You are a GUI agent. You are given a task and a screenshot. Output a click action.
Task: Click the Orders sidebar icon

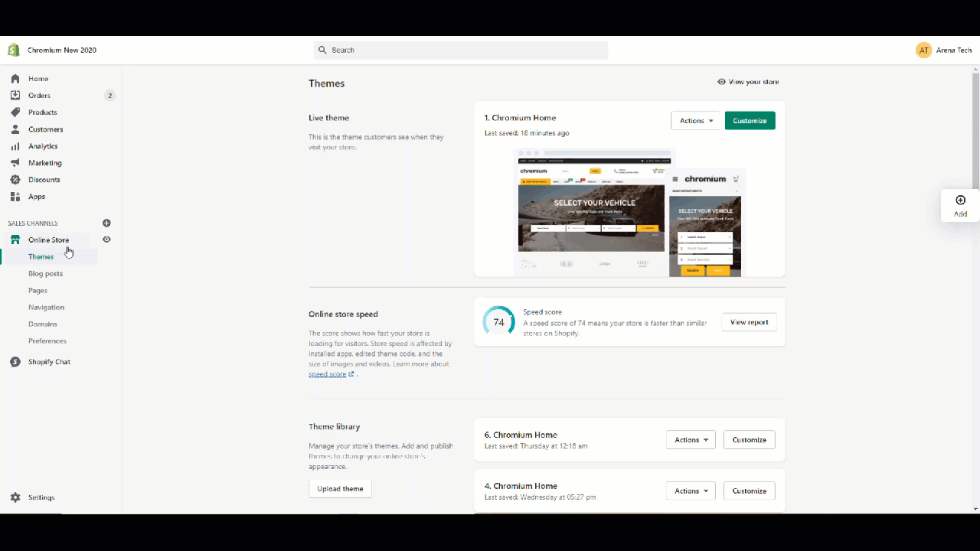pyautogui.click(x=15, y=96)
